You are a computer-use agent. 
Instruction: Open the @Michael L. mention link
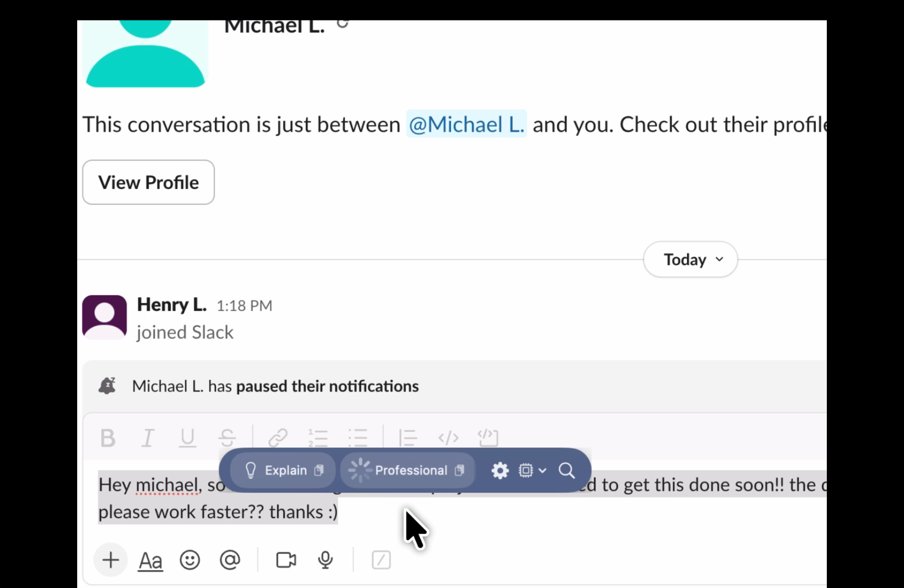tap(466, 124)
